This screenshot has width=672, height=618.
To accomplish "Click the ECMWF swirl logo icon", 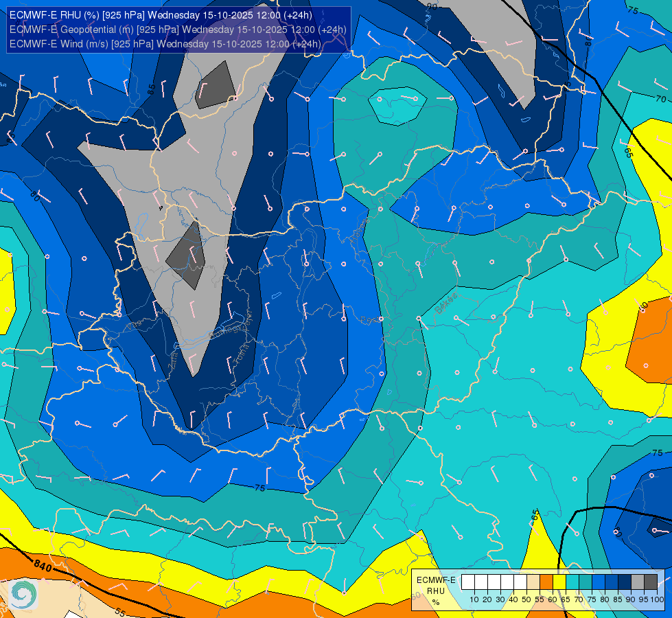I will coord(23,593).
